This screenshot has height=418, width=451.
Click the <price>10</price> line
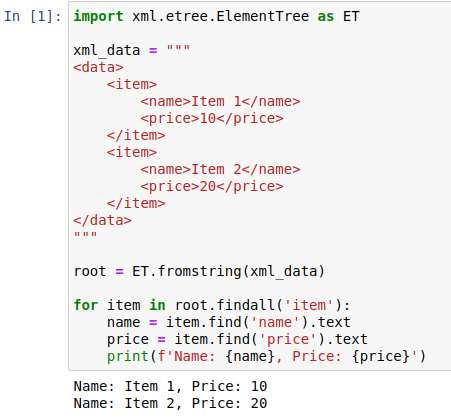[212, 118]
